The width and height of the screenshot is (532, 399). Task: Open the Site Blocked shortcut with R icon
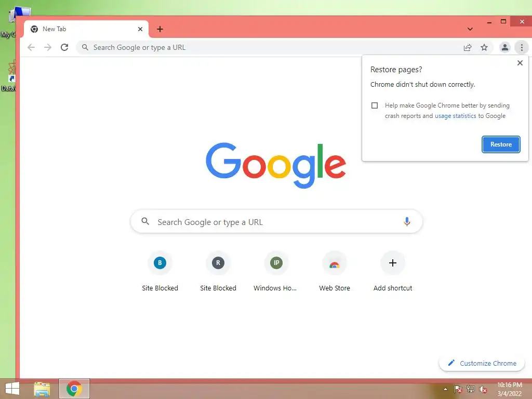218,271
